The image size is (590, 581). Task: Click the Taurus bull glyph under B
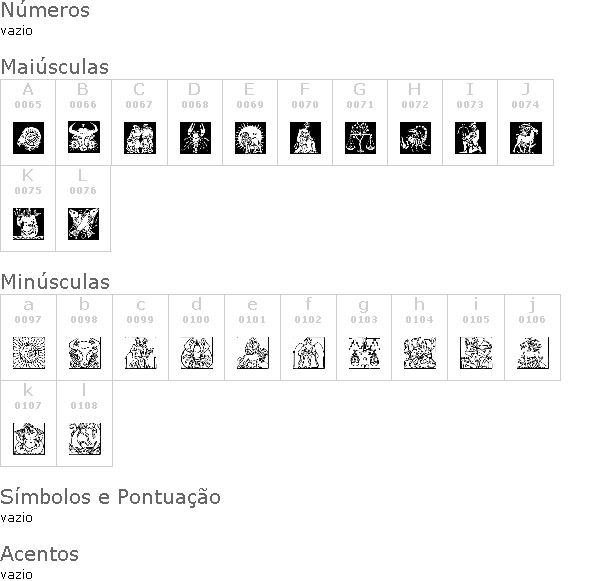point(84,137)
